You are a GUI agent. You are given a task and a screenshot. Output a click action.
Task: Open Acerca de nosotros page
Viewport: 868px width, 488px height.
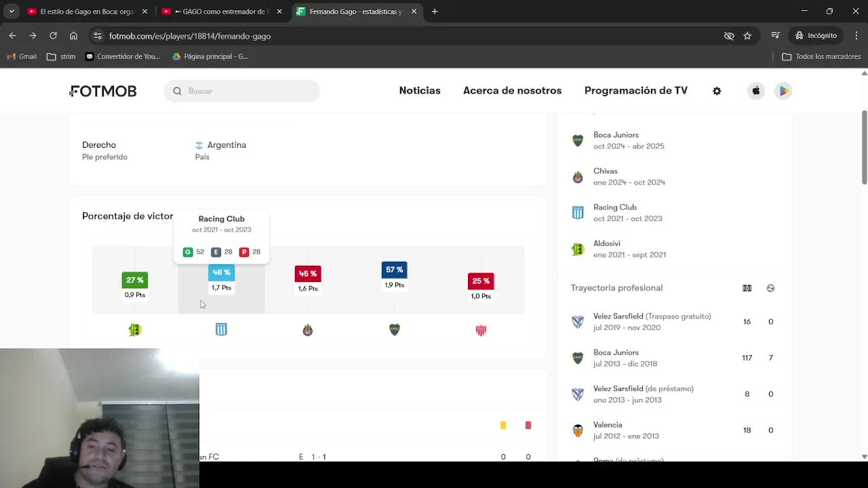coord(512,91)
